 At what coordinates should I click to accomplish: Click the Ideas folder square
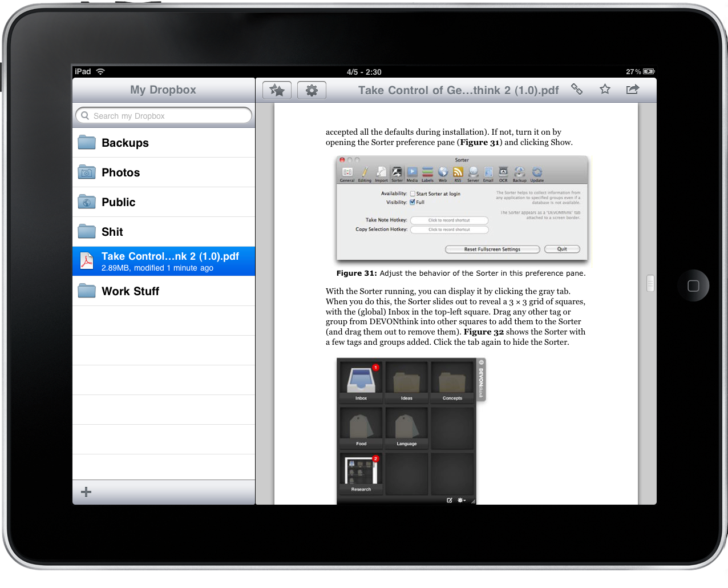(407, 382)
